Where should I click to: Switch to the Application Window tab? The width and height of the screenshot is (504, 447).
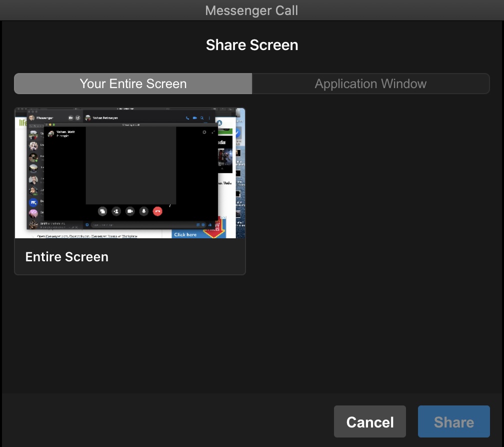pos(370,83)
